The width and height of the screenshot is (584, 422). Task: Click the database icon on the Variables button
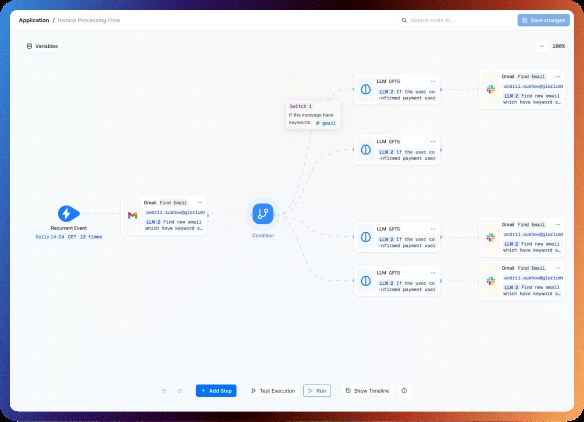[x=29, y=46]
